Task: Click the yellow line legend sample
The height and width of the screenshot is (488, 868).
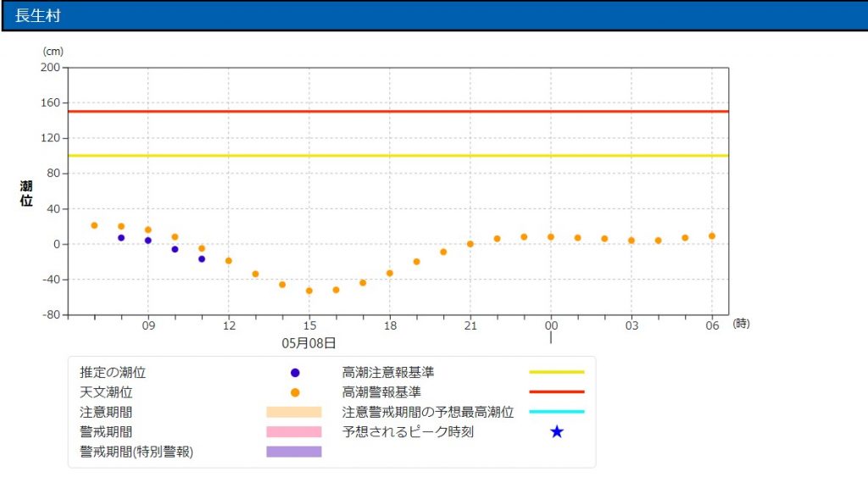Action: pos(557,373)
